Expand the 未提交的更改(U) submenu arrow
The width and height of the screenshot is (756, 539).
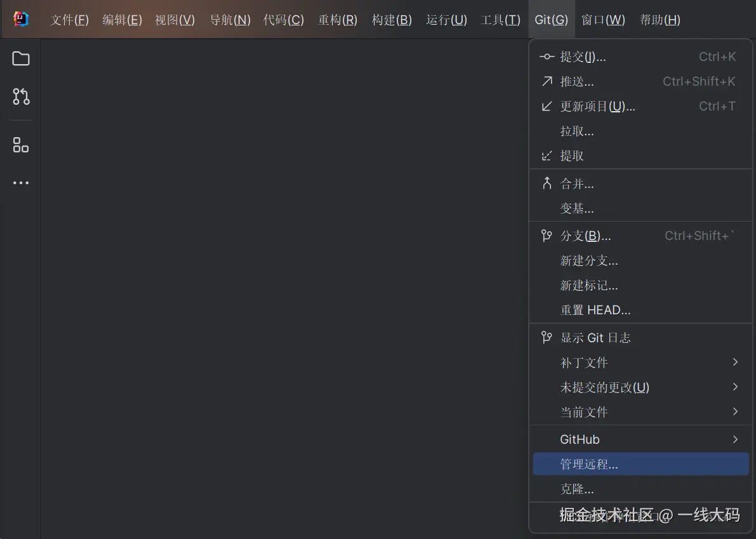(735, 387)
